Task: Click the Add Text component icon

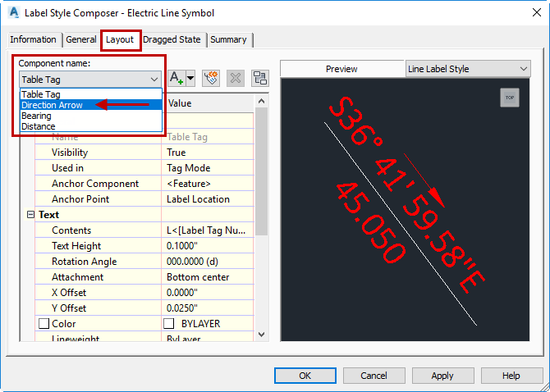Action: pyautogui.click(x=176, y=78)
